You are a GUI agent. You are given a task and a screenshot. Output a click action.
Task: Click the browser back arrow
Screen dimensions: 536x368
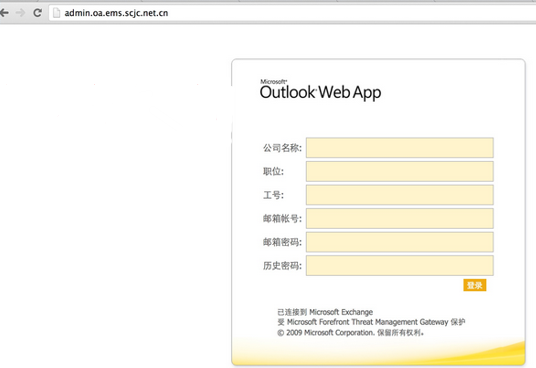(4, 13)
